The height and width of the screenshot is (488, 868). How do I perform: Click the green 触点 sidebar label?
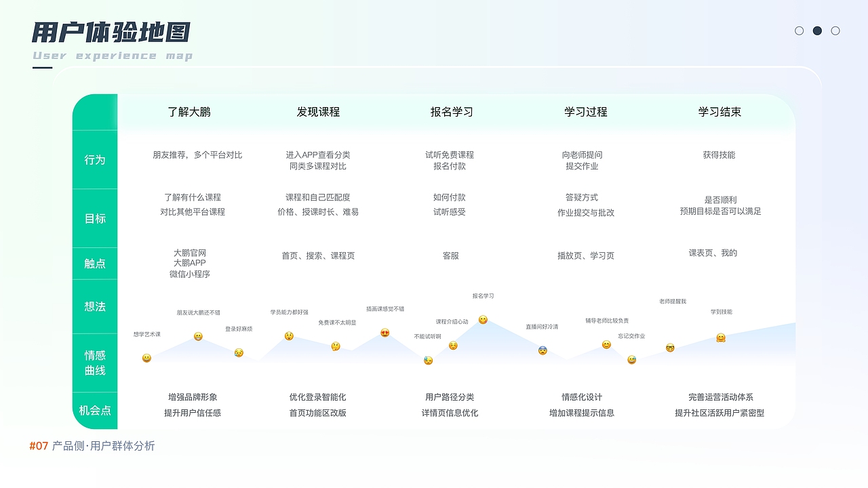click(x=95, y=263)
